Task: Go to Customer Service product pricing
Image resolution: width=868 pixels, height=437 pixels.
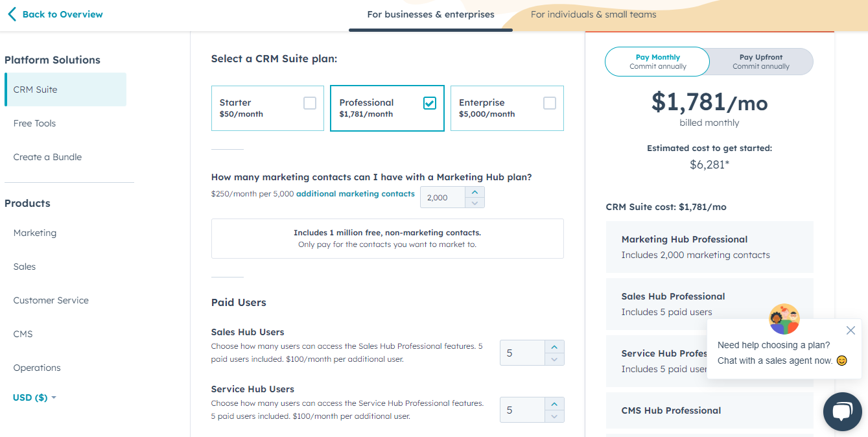Action: pyautogui.click(x=51, y=300)
